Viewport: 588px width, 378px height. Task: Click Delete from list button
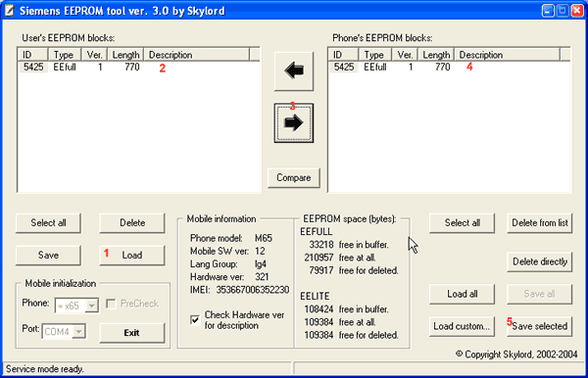539,223
